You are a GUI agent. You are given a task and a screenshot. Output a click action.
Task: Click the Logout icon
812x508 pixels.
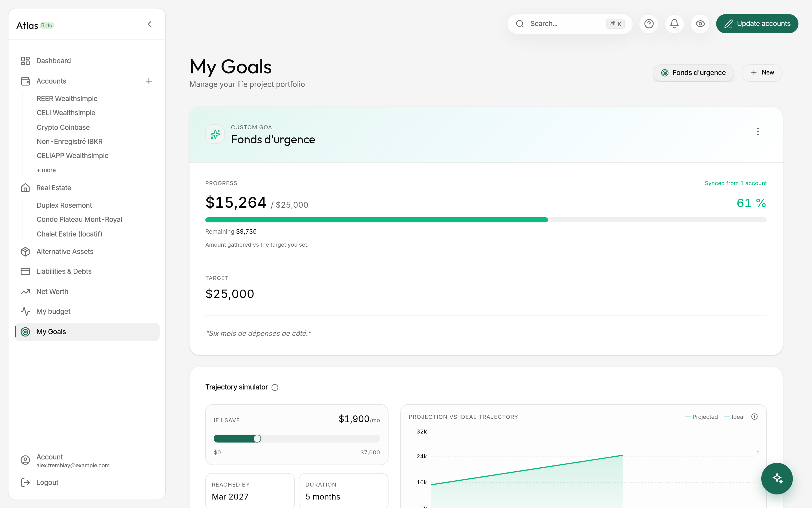click(x=25, y=483)
